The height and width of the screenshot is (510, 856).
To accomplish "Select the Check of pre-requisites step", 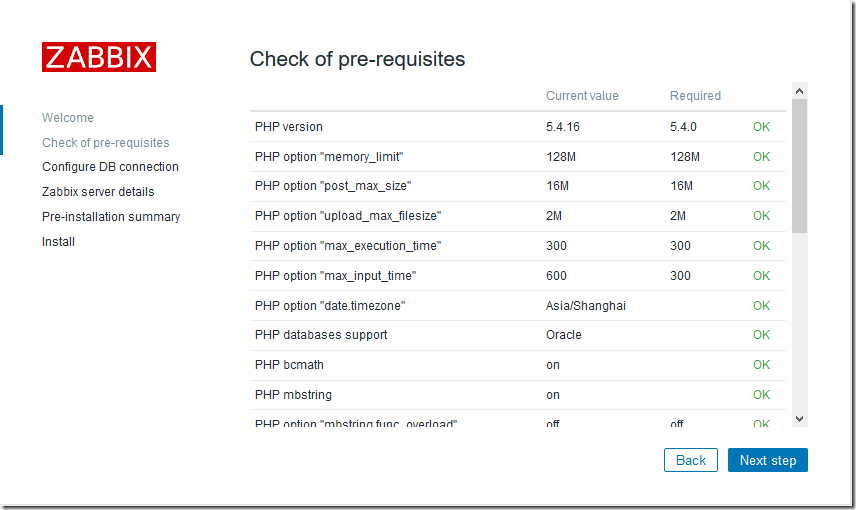I will (106, 143).
